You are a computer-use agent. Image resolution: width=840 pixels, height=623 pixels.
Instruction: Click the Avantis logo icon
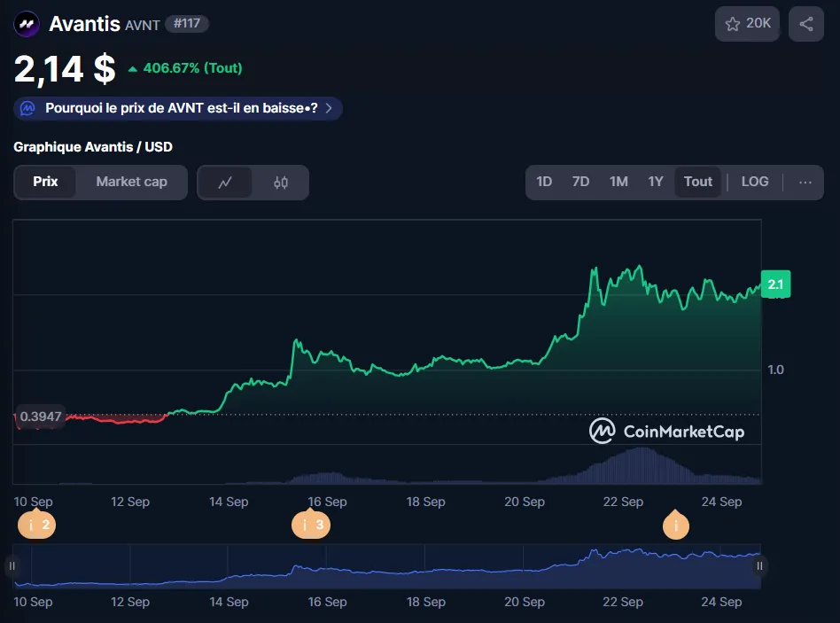click(x=27, y=24)
